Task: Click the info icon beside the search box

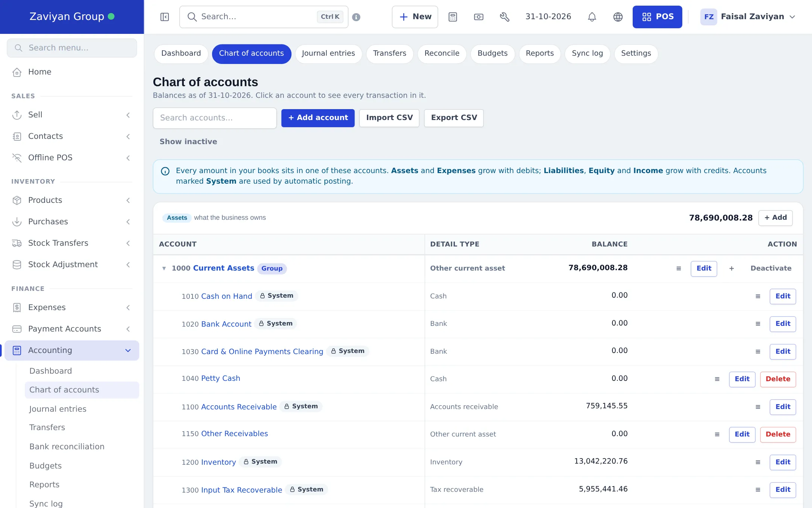Action: point(356,17)
